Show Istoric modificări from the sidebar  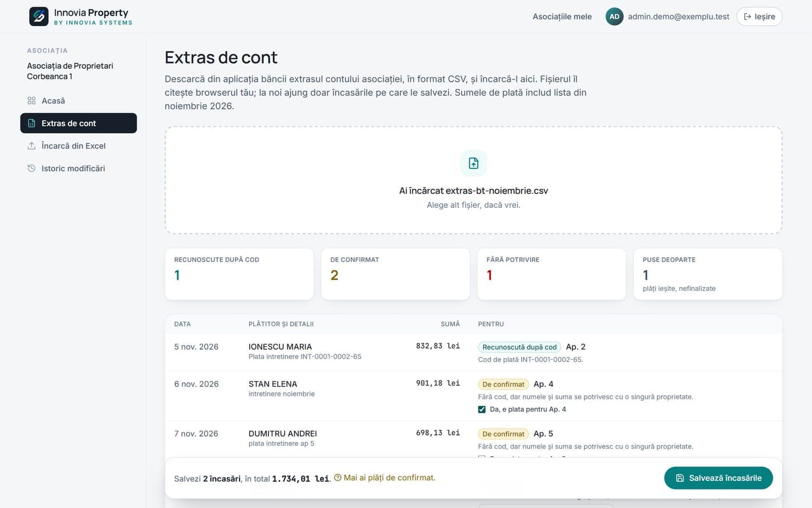point(78,168)
